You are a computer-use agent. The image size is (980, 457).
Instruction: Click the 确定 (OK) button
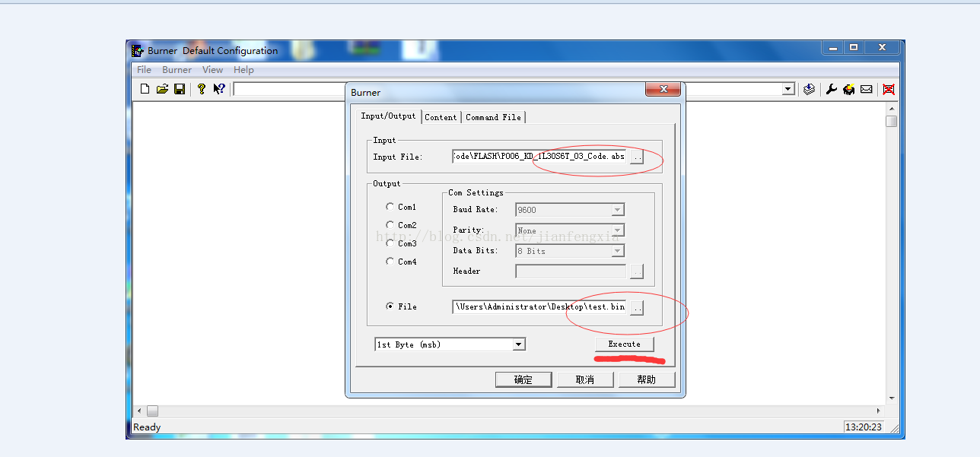click(x=523, y=379)
